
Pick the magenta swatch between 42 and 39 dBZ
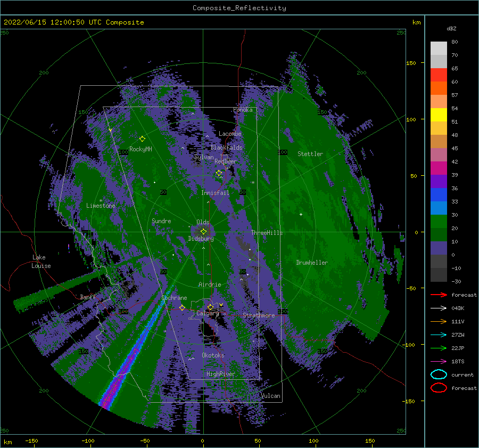tap(439, 168)
